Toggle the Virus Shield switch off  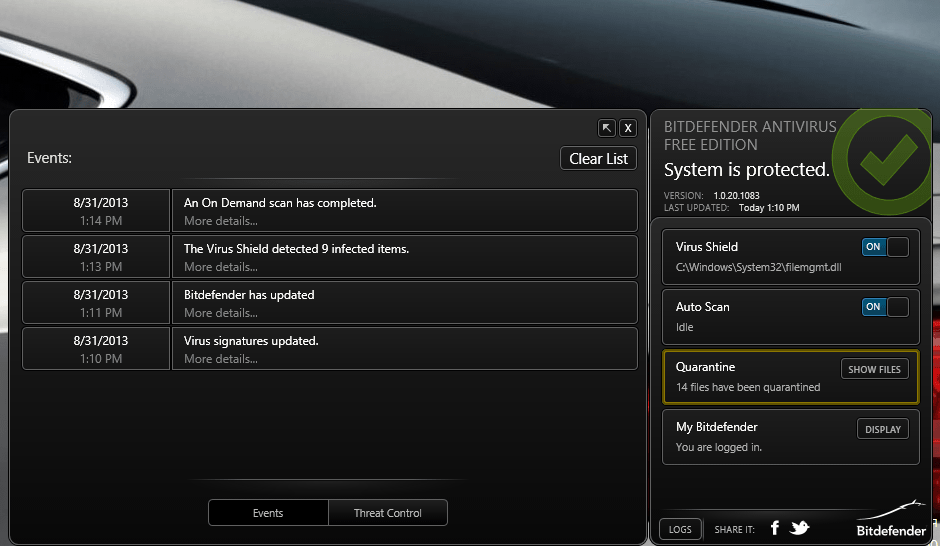tap(885, 247)
